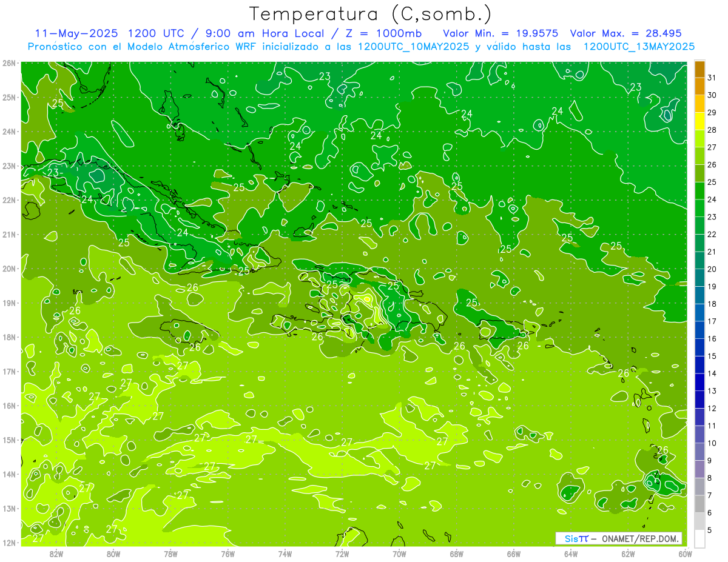The width and height of the screenshot is (728, 562).
Task: Click the white swatch below legend value 5
Action: [699, 538]
